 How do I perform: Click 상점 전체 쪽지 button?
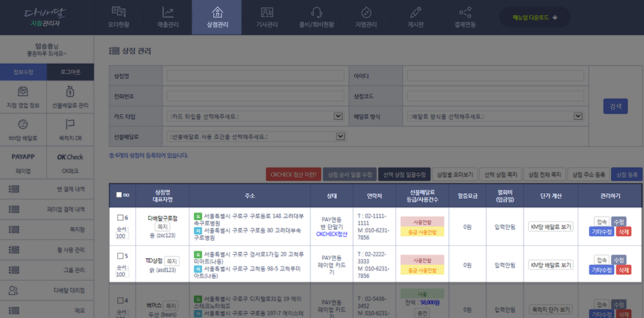[545, 174]
